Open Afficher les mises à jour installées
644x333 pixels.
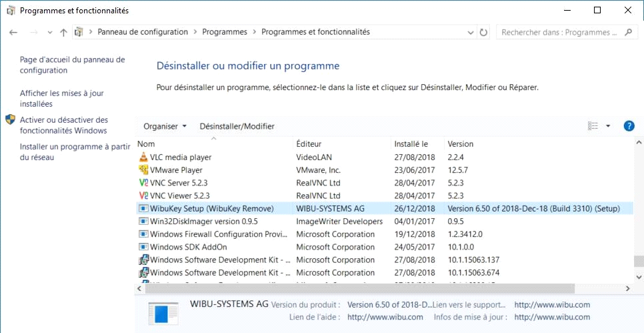pyautogui.click(x=61, y=99)
